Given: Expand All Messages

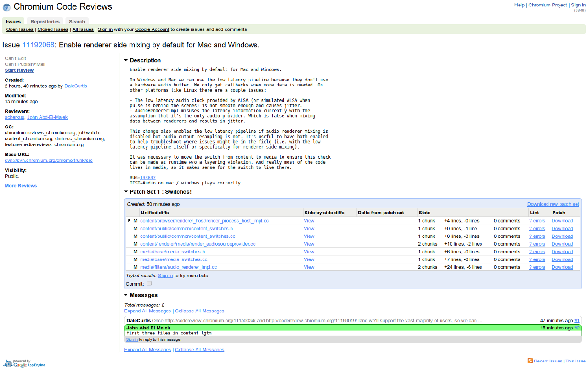Looking at the screenshot, I should click(x=147, y=310).
